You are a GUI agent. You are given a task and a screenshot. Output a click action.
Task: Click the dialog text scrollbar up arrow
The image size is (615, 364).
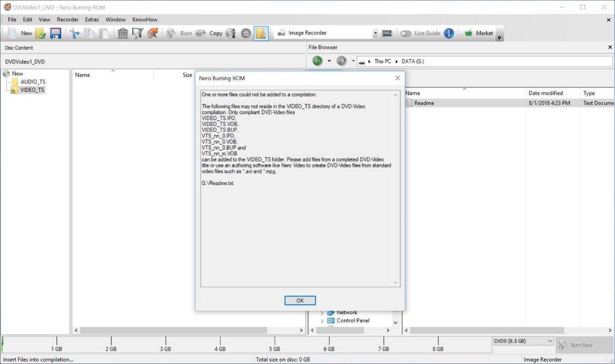click(x=396, y=95)
